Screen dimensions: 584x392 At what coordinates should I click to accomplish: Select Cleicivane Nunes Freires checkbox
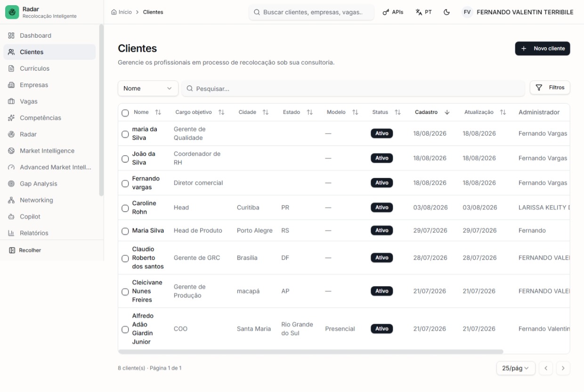125,292
